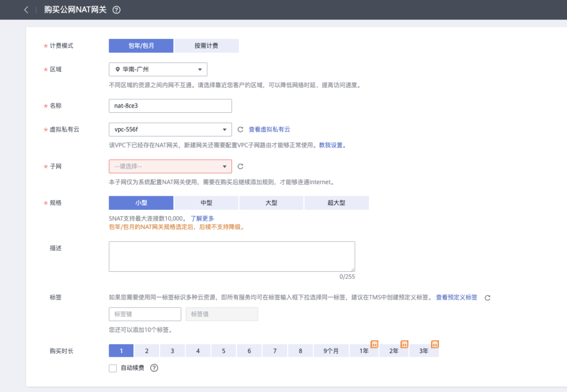Open help icon beside 自动续费 checkbox

click(x=153, y=368)
